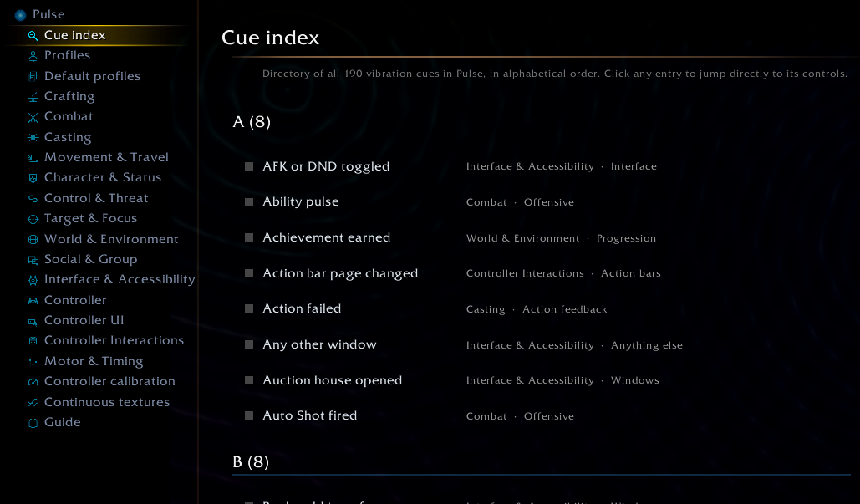
Task: Open the Guide book icon
Action: tap(33, 423)
